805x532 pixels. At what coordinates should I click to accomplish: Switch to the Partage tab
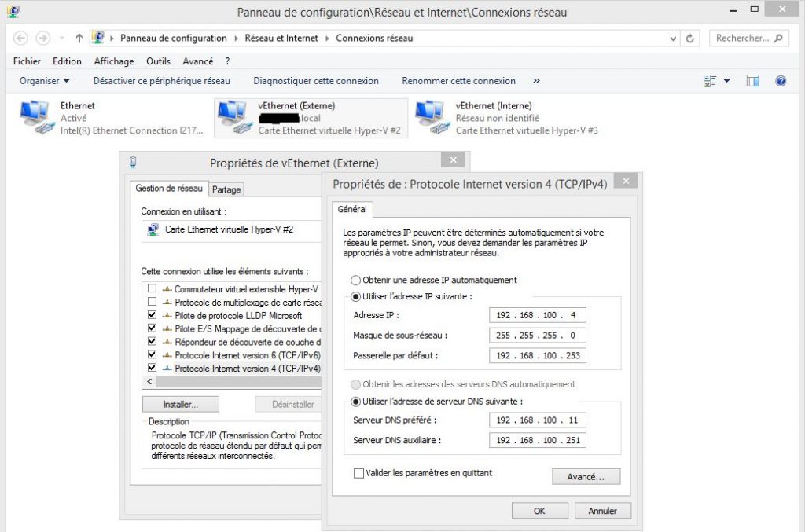tap(226, 189)
